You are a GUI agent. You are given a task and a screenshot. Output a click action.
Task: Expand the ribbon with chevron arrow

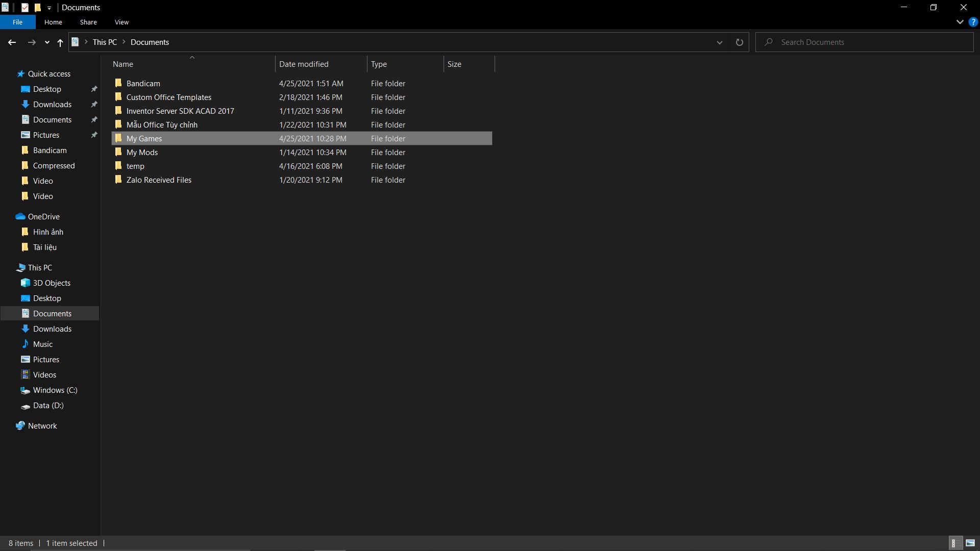tap(960, 22)
